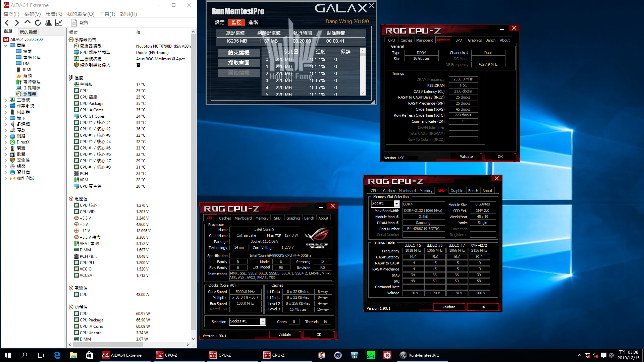Open taskbar search magnifier
The width and height of the screenshot is (644, 362).
pos(24,355)
